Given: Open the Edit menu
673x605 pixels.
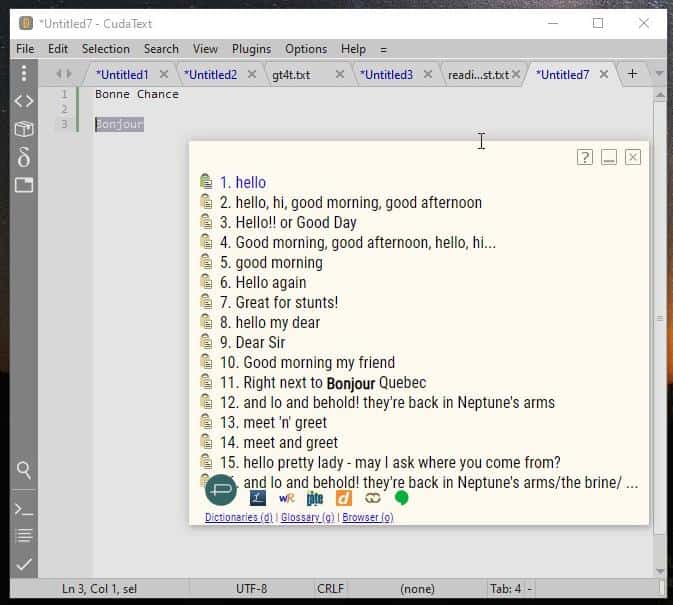Looking at the screenshot, I should [58, 49].
